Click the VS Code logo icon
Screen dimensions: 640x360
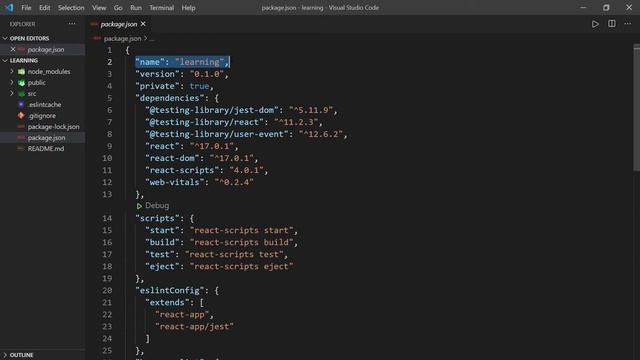click(x=9, y=7)
